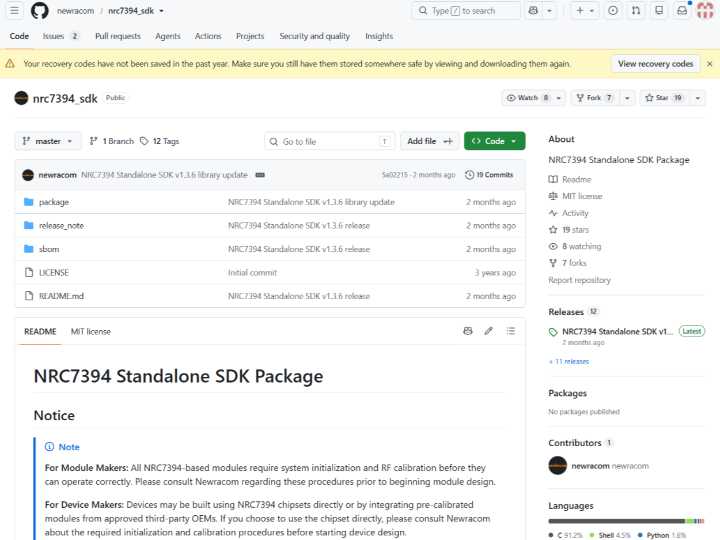
Task: Open README outline list icon
Action: tap(510, 331)
